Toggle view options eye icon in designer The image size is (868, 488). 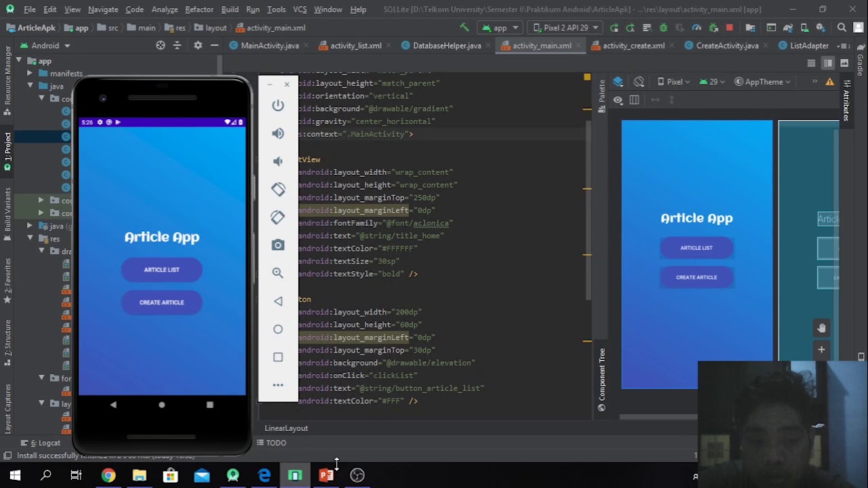[x=618, y=100]
